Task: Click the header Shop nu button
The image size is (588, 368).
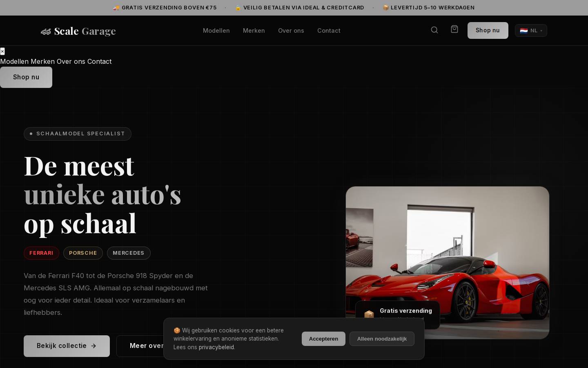Action: pyautogui.click(x=488, y=30)
